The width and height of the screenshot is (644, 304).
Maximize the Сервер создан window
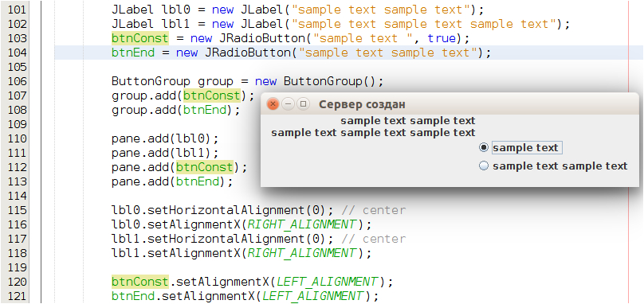tap(303, 104)
